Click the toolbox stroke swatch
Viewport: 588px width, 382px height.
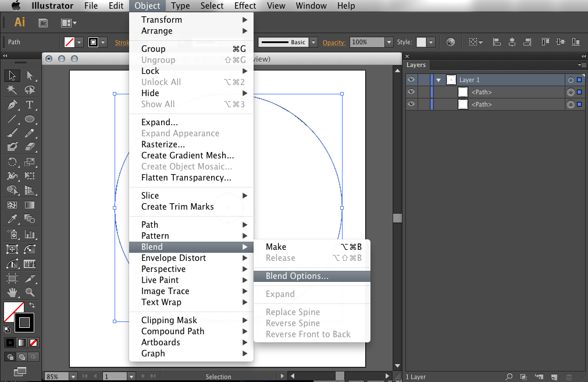pos(24,323)
